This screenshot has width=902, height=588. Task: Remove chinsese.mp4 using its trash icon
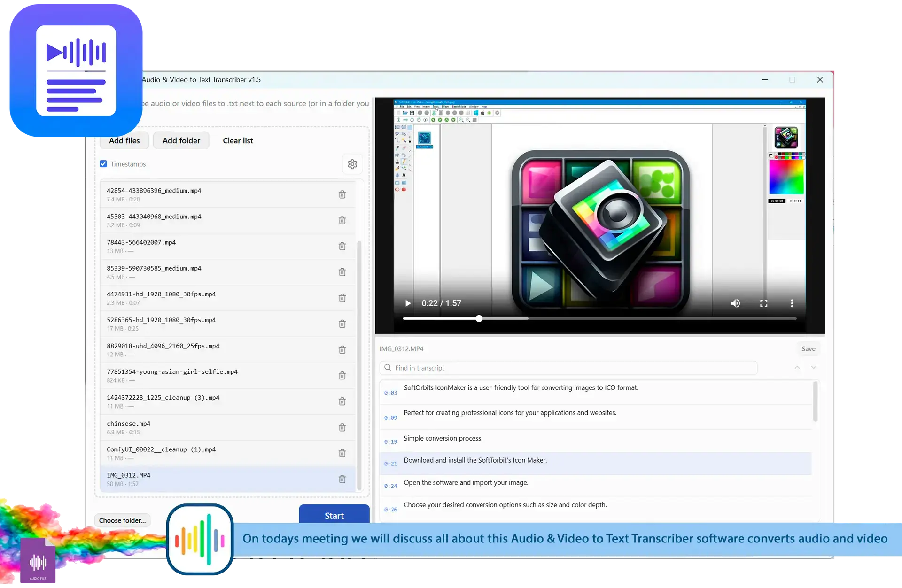342,427
